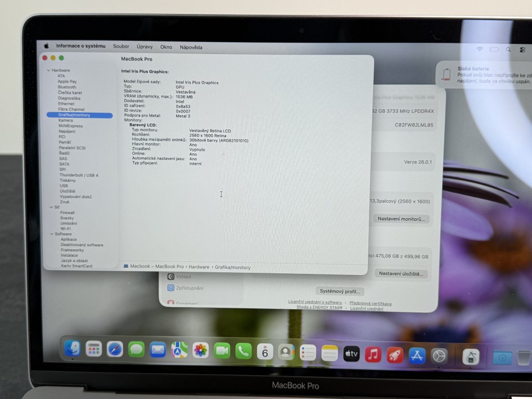Viewport: 532px width, 399px height.
Task: Select Thunderbolt / USB 4 in sidebar
Action: [x=79, y=175]
